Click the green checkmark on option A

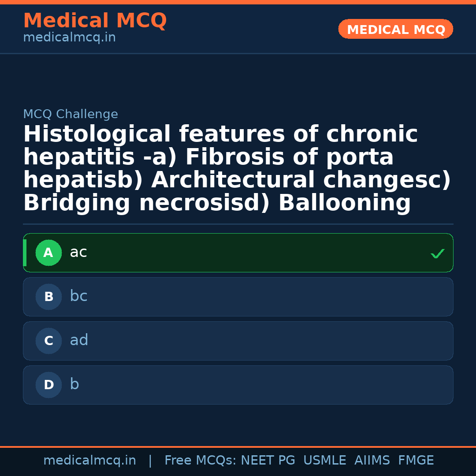pos(437,253)
